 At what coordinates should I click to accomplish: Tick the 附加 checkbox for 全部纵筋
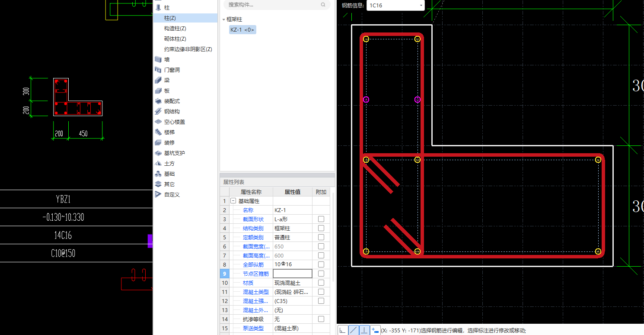tap(321, 264)
